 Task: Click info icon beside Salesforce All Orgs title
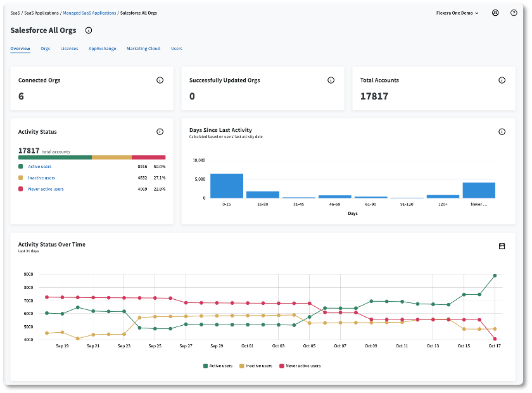pyautogui.click(x=89, y=30)
